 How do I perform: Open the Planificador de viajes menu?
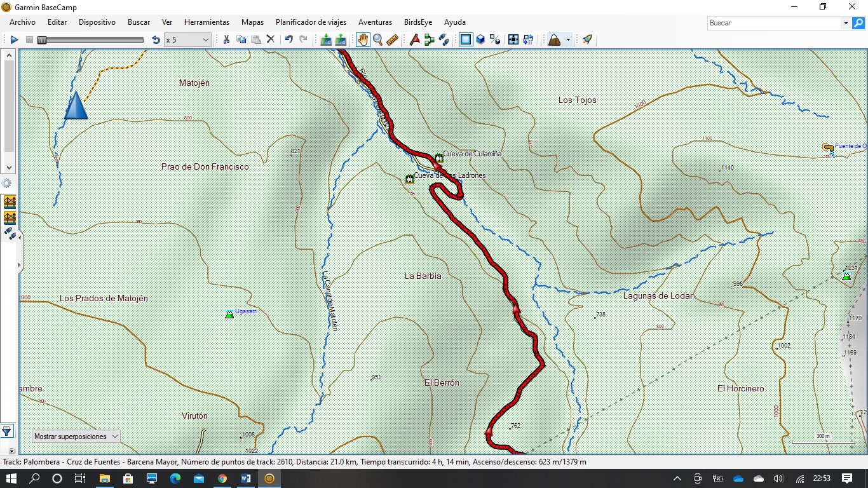click(x=311, y=22)
